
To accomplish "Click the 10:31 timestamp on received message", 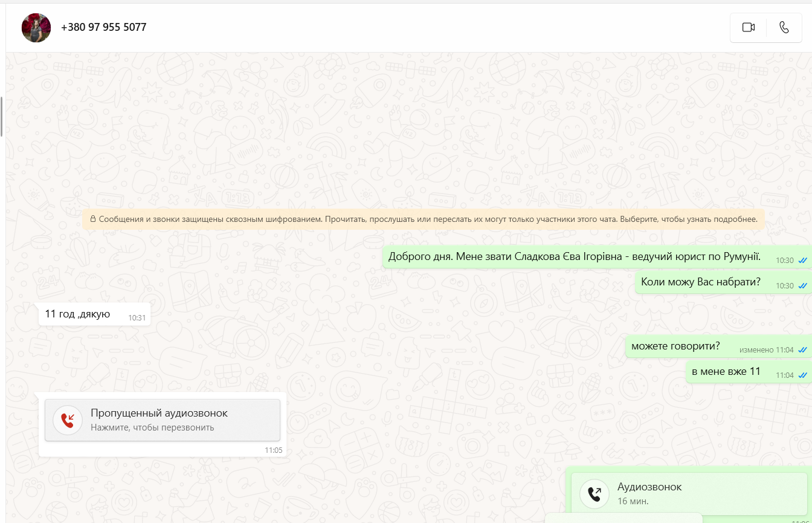I will coord(137,317).
